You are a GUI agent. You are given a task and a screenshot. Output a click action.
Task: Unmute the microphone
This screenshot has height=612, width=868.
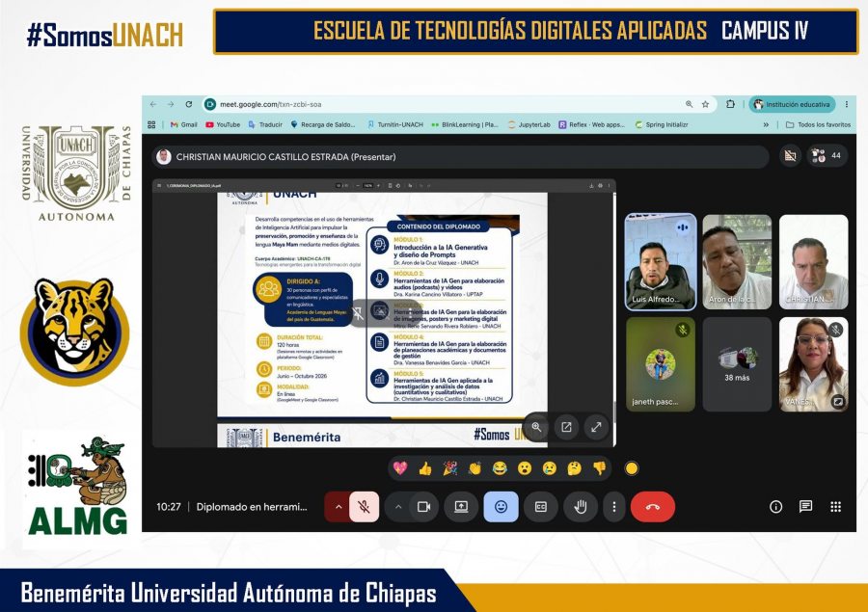[x=364, y=507]
